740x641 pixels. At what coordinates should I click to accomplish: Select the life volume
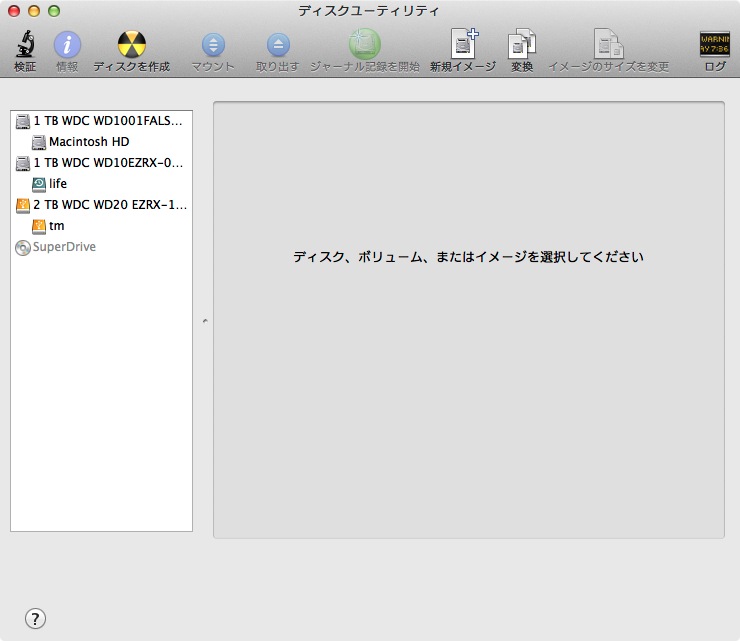(x=58, y=184)
